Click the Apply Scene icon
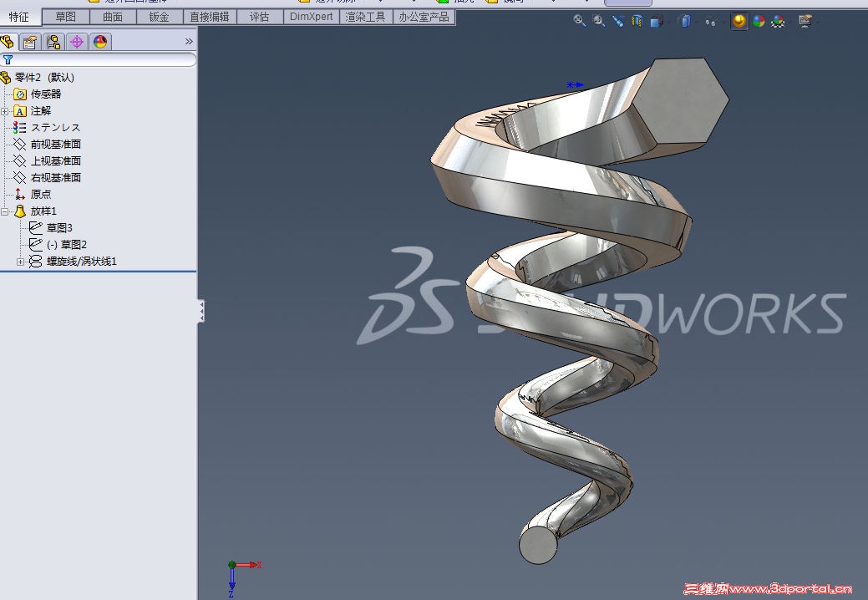Image resolution: width=868 pixels, height=600 pixels. pos(778,21)
